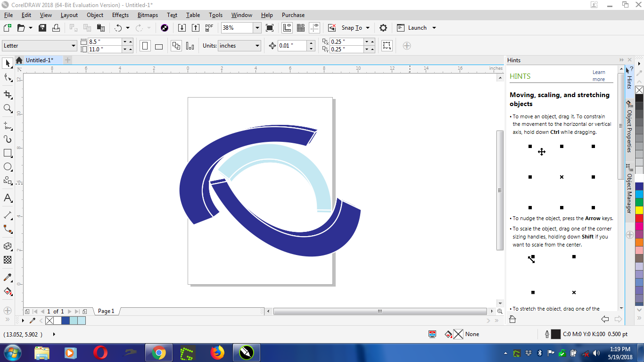
Task: Click the New document icon
Action: pos(8,28)
